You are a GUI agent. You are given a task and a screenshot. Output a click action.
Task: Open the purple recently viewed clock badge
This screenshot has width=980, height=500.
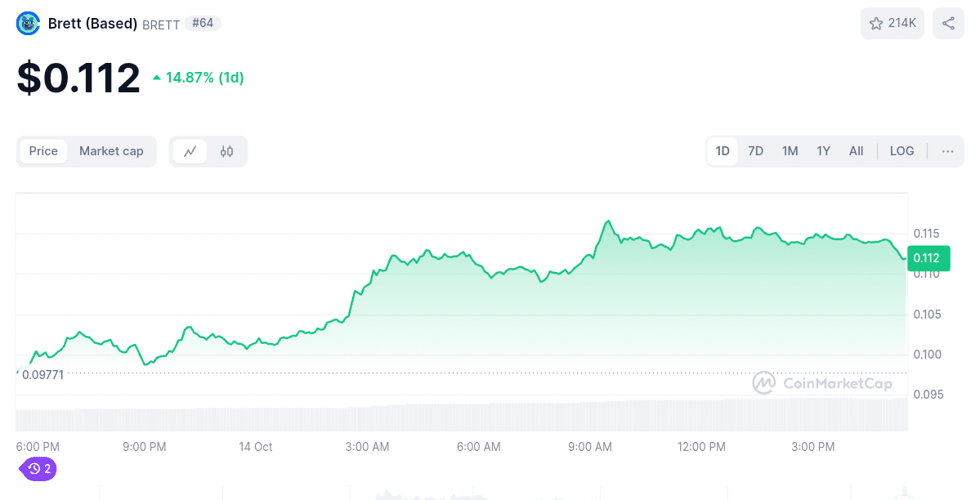coord(37,469)
